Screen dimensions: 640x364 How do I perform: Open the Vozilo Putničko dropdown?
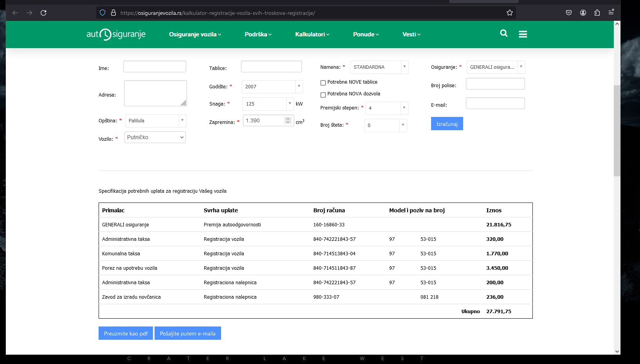tap(155, 137)
